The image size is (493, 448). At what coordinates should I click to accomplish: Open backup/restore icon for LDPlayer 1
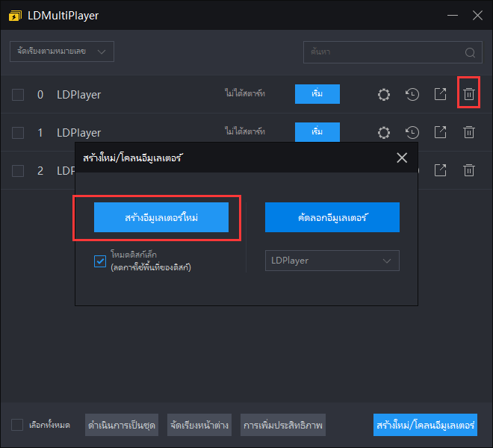(412, 132)
